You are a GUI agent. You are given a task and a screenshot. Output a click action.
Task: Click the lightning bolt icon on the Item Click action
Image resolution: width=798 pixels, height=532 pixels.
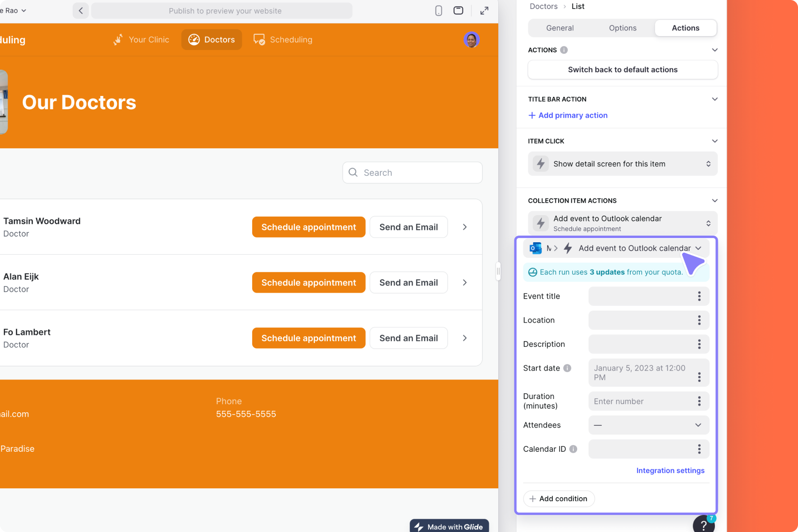coord(541,163)
